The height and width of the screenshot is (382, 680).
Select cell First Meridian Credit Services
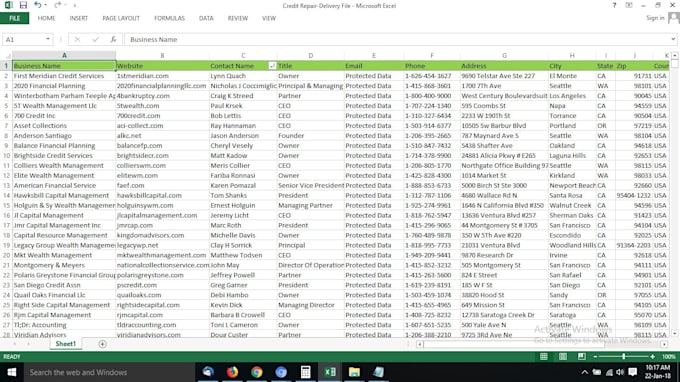[x=64, y=76]
